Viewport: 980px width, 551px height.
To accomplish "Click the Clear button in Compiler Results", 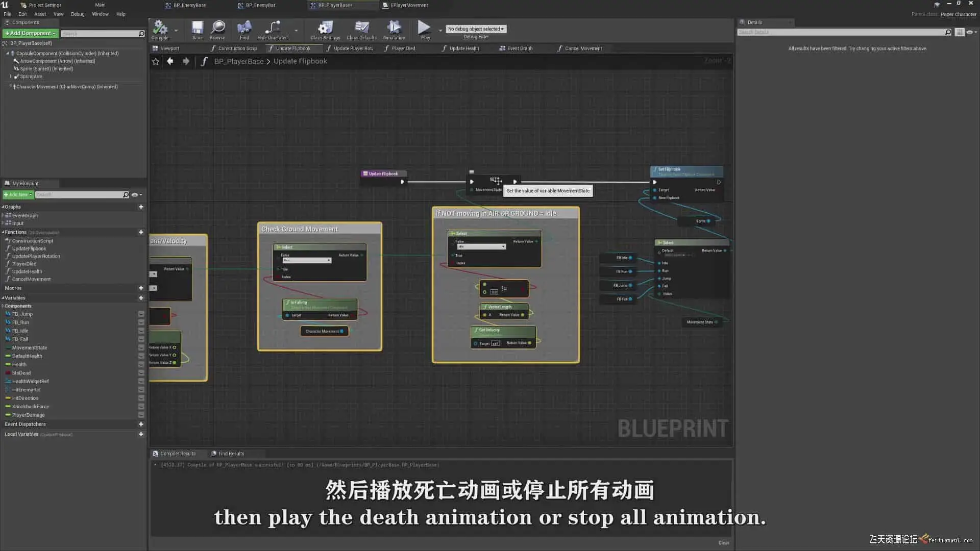I will (x=723, y=543).
